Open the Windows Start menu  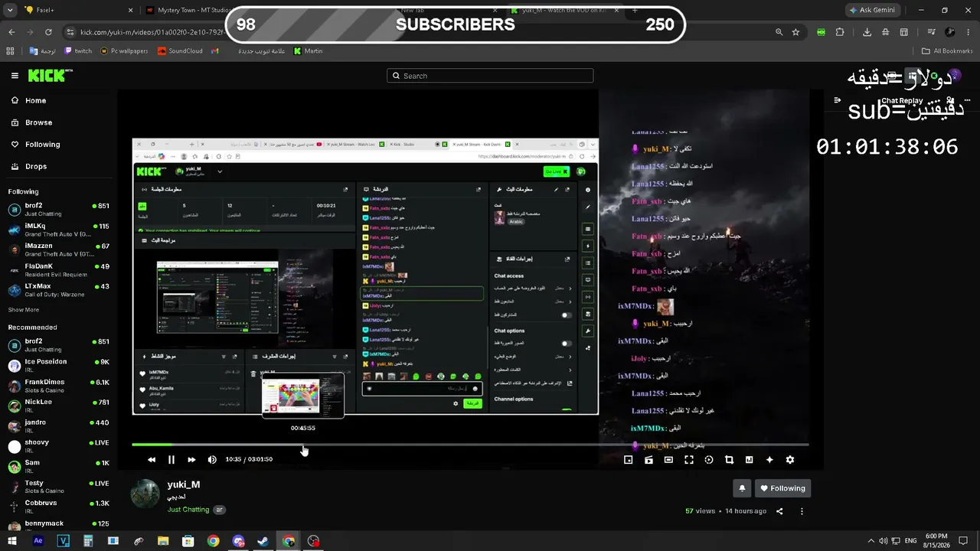coord(12,541)
